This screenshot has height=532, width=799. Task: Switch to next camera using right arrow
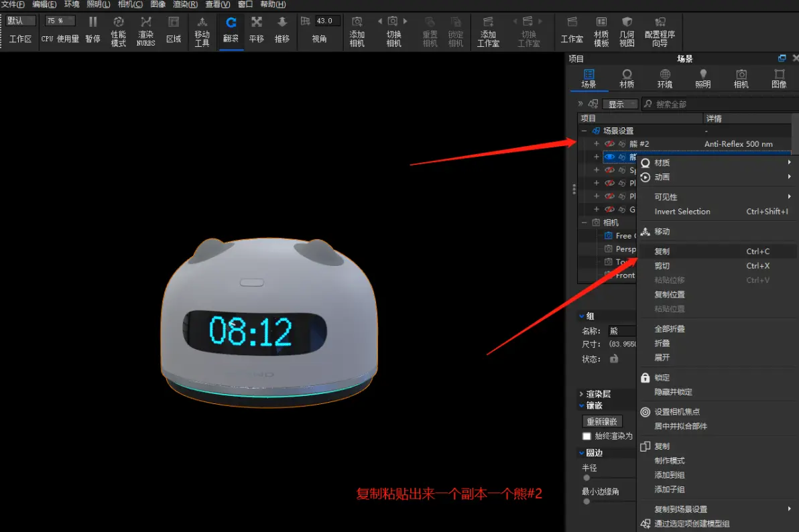(406, 21)
